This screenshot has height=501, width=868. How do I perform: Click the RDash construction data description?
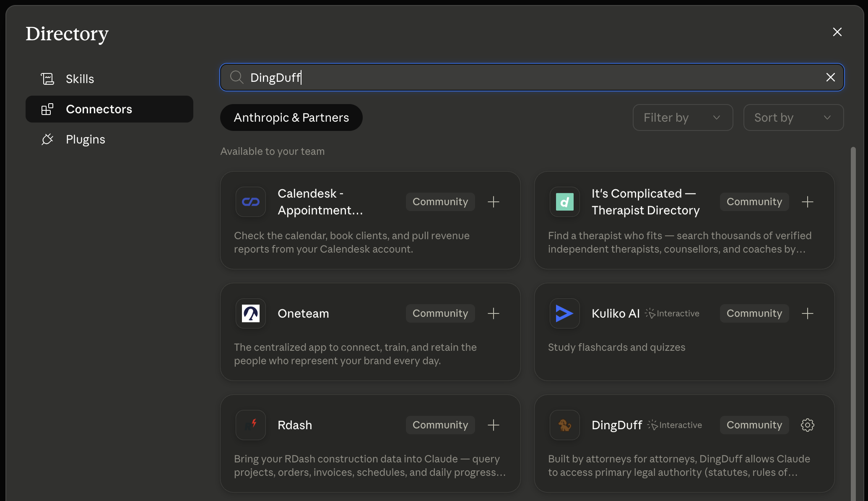coord(370,466)
